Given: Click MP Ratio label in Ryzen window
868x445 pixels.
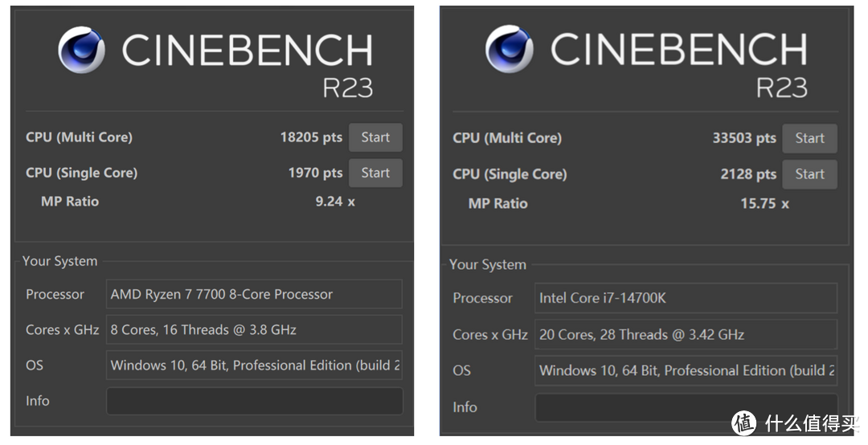Looking at the screenshot, I should coord(70,202).
